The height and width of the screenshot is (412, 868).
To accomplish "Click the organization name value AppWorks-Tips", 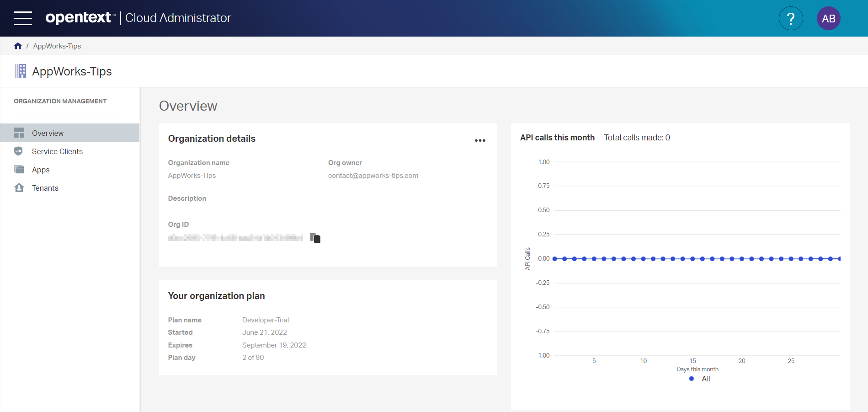I will 192,176.
